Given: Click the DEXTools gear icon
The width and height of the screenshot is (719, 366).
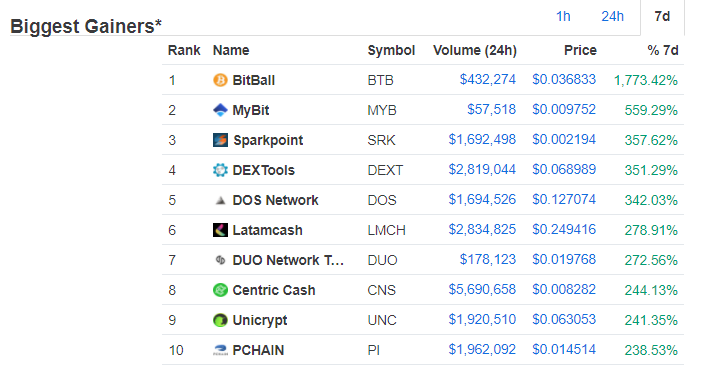Looking at the screenshot, I should pyautogui.click(x=220, y=170).
